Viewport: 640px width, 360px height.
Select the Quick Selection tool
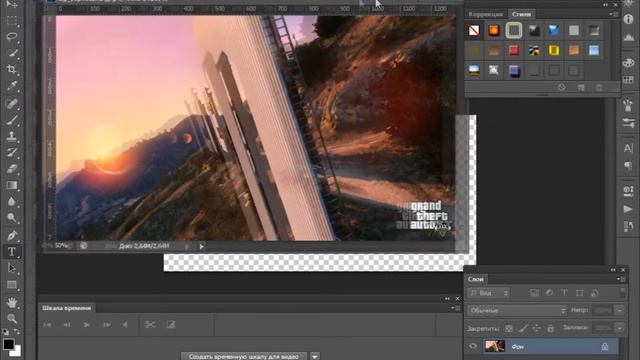click(12, 53)
